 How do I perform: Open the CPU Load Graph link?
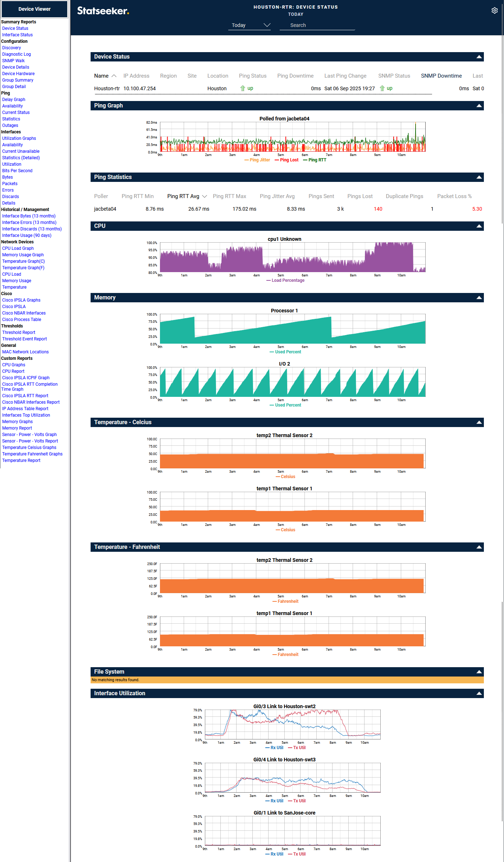pyautogui.click(x=18, y=248)
